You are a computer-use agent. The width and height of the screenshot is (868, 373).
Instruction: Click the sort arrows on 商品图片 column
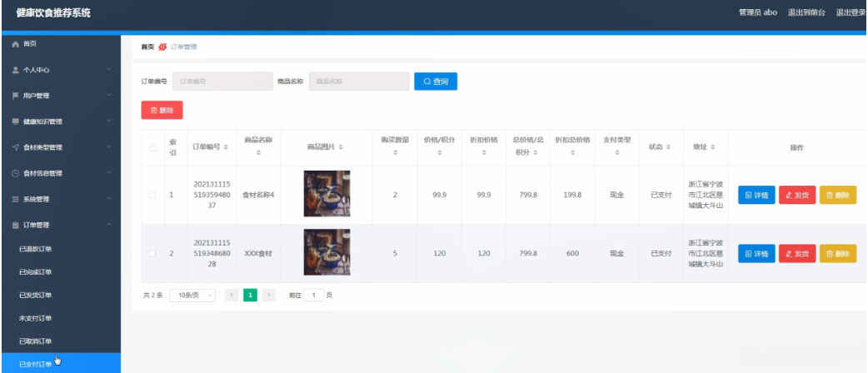click(x=341, y=147)
